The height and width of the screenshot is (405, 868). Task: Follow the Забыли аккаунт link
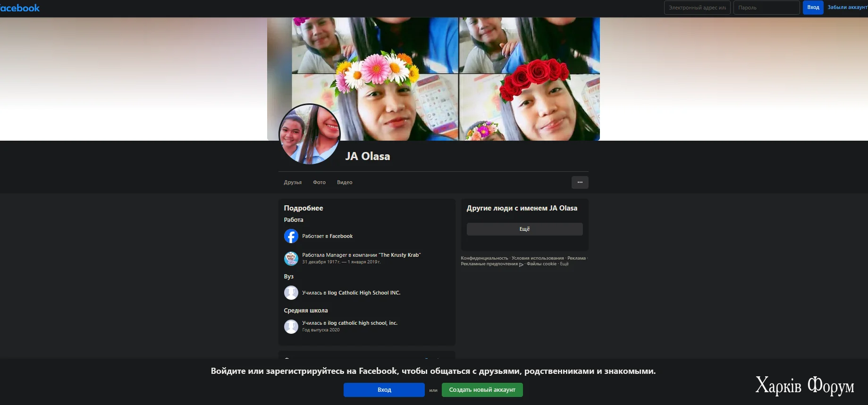pyautogui.click(x=847, y=8)
